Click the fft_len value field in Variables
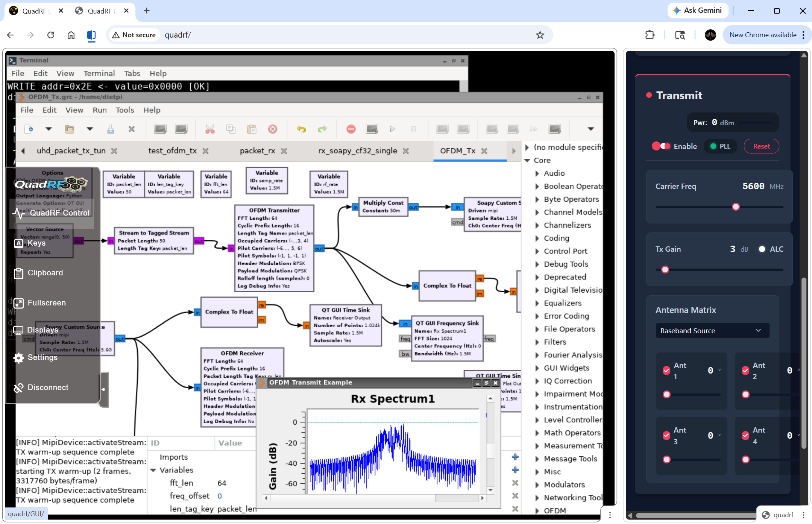 click(x=222, y=483)
